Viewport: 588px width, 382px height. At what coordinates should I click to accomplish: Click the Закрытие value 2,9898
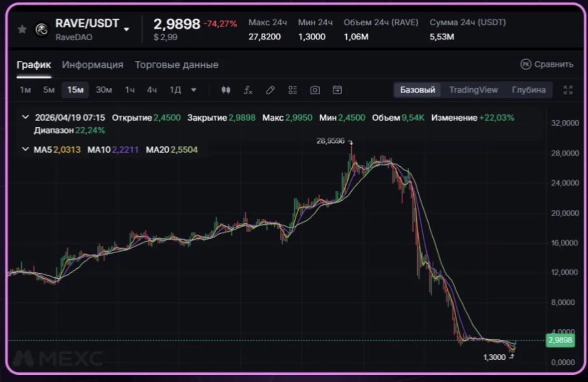(242, 118)
